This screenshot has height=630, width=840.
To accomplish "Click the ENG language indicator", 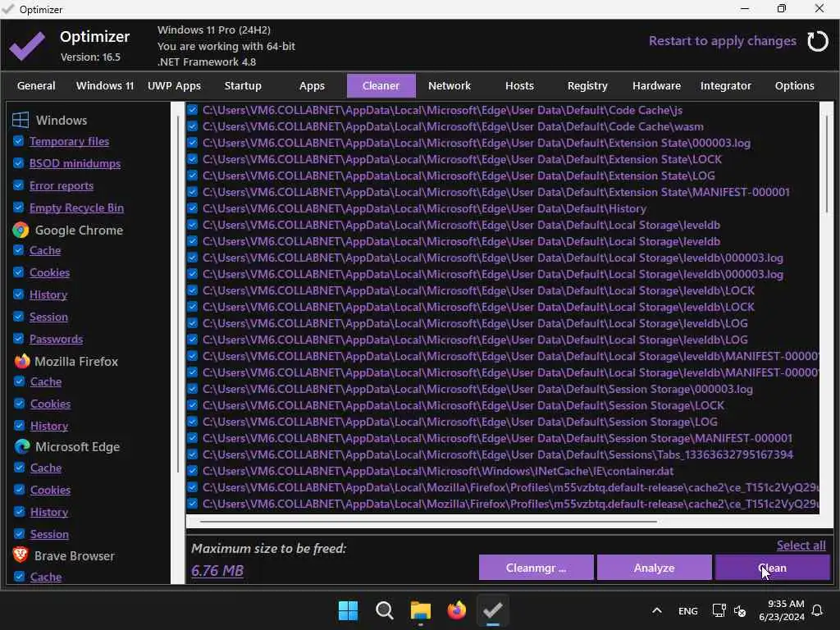I will tap(688, 610).
